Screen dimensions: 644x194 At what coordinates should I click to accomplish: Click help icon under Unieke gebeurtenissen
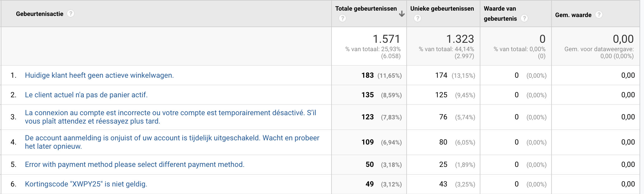(417, 18)
